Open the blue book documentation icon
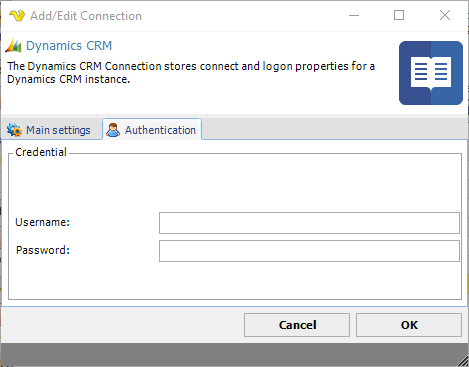 (x=431, y=73)
